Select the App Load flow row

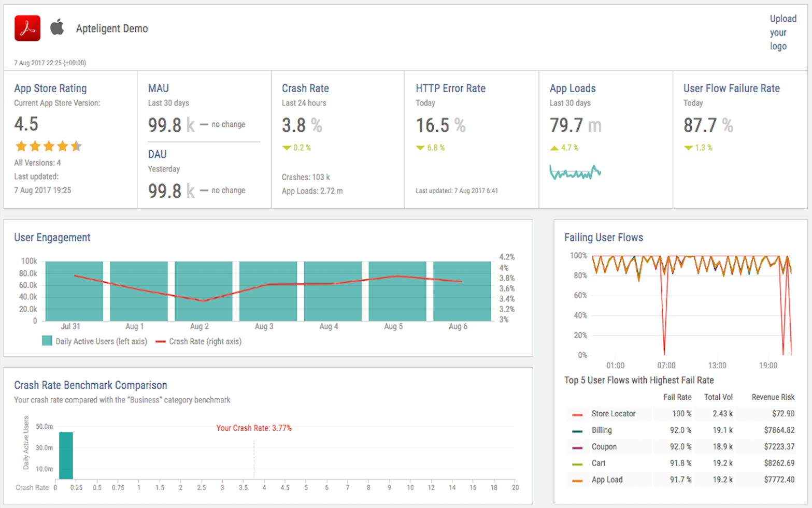680,480
